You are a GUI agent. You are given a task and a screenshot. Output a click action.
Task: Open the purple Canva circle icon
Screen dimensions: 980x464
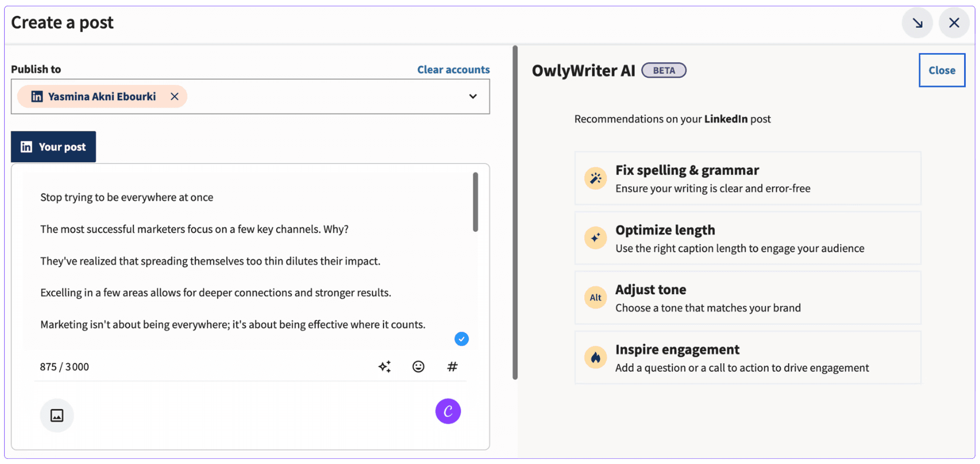coord(448,411)
